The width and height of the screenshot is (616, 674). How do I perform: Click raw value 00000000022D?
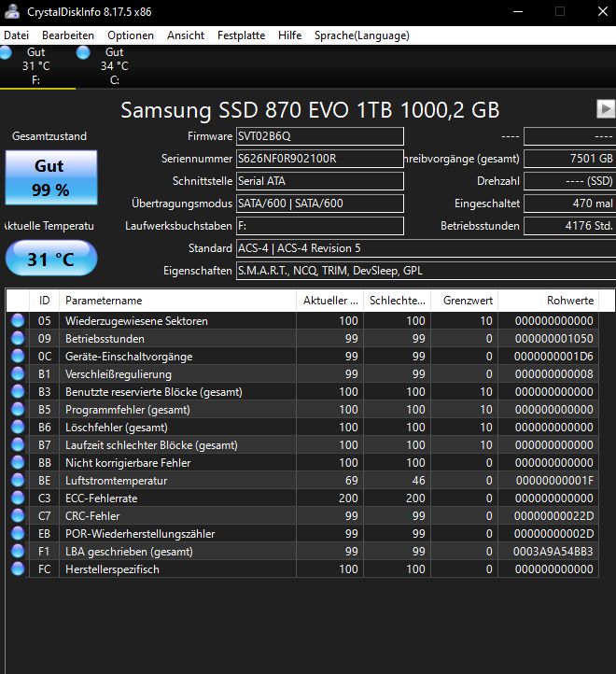point(553,516)
